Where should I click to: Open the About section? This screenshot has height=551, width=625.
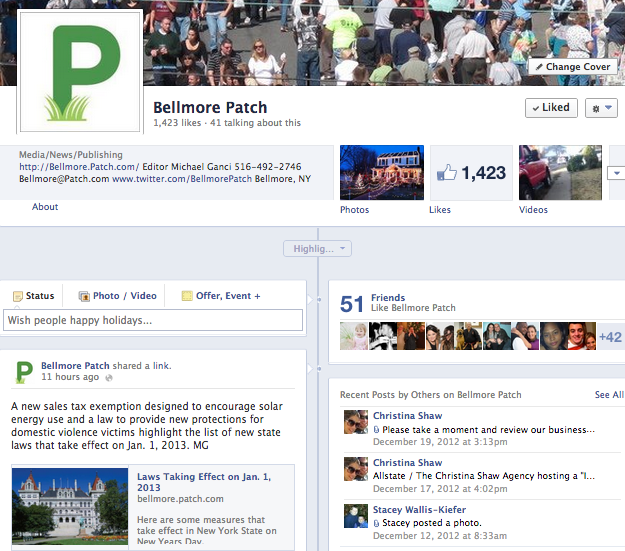tap(45, 207)
